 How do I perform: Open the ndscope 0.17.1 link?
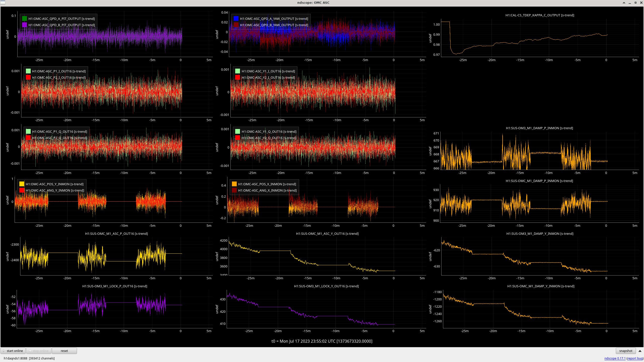pos(615,358)
